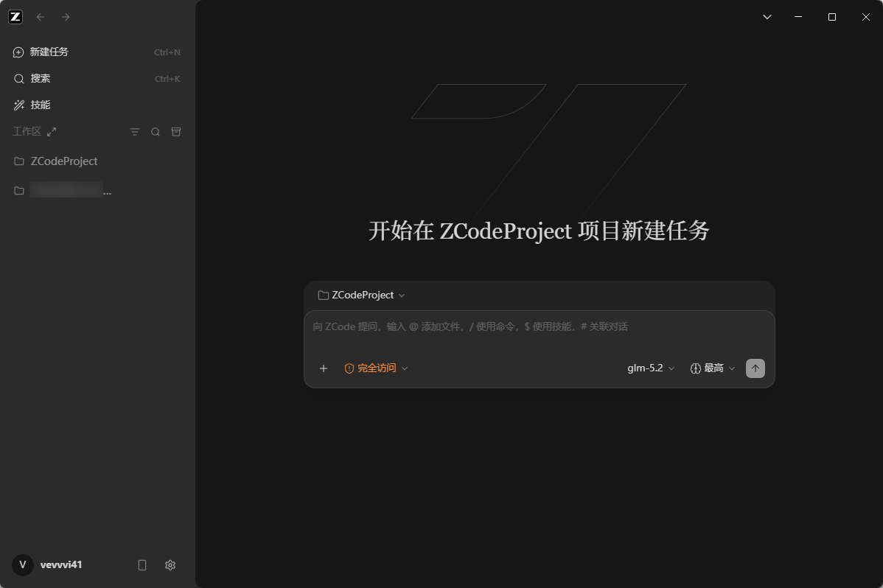
Task: Open the vevvvi41 user profile
Action: (47, 565)
